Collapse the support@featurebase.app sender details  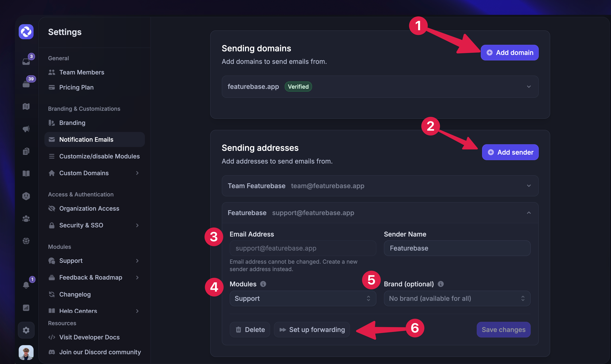[x=529, y=213]
